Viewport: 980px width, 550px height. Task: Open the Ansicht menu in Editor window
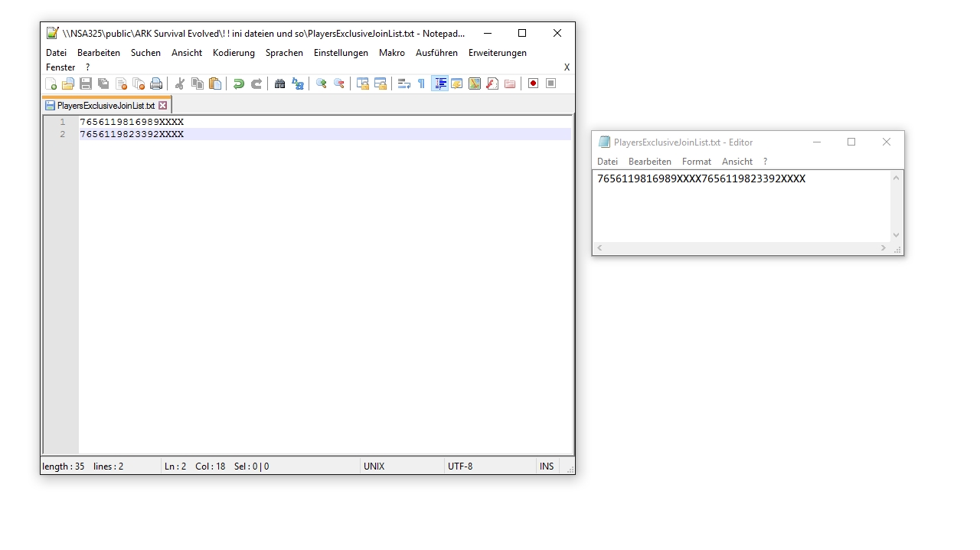pos(737,162)
